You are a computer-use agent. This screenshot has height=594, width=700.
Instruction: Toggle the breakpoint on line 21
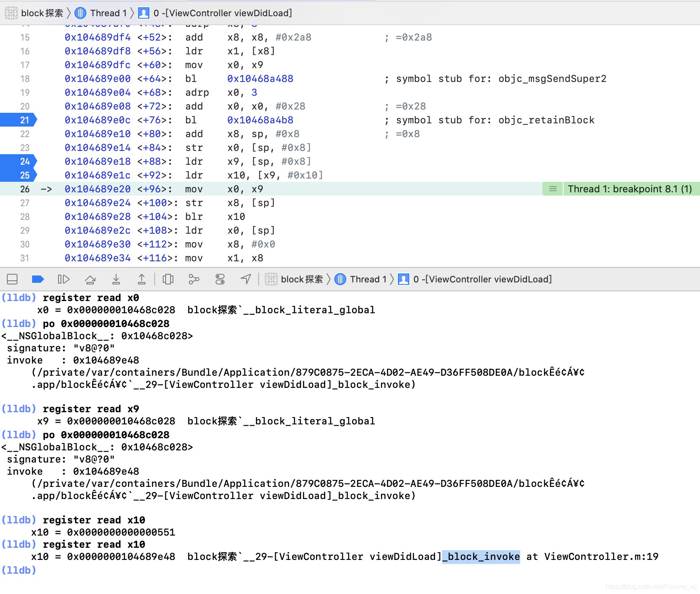pyautogui.click(x=18, y=120)
